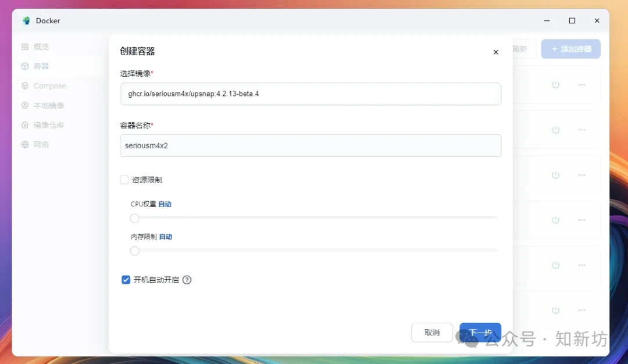Click the 概览 grid icon in sidebar
This screenshot has width=628, height=364.
coord(25,47)
